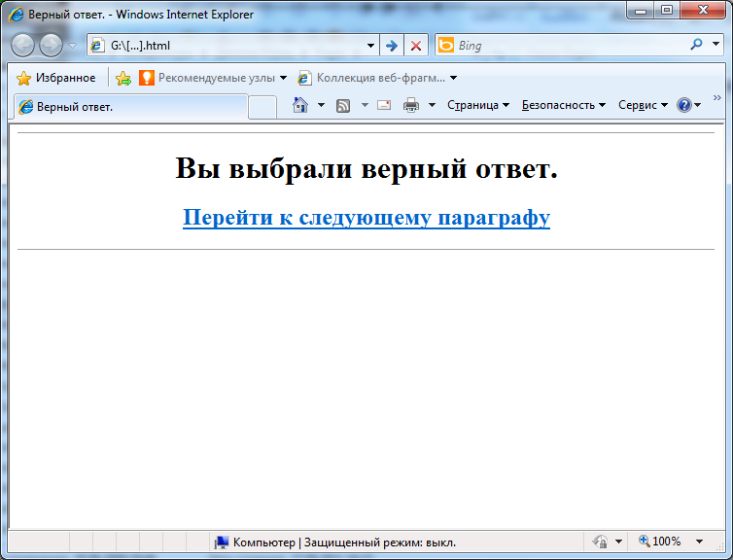Open the Сервис menu
Viewport: 733px width, 560px height.
[x=643, y=105]
